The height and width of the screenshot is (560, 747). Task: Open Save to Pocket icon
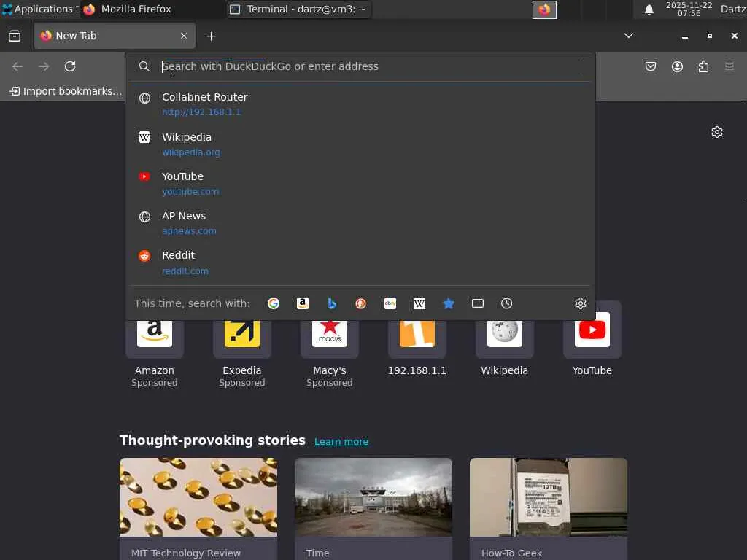pos(650,66)
